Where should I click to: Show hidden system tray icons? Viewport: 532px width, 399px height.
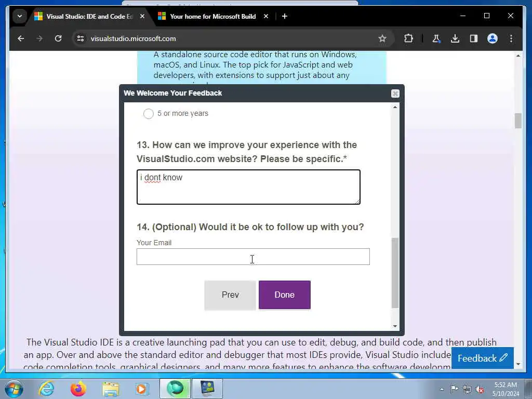point(442,390)
